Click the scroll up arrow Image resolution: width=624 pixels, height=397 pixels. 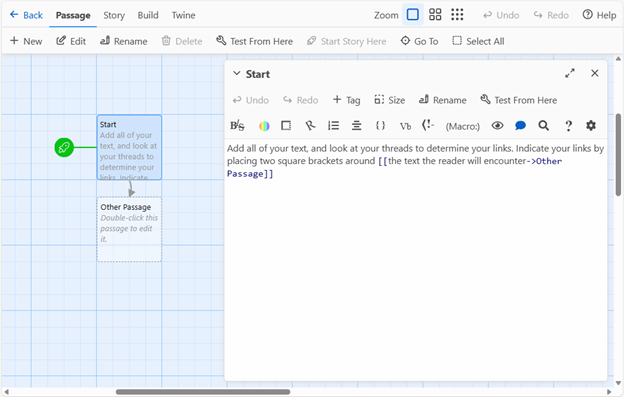pos(618,59)
